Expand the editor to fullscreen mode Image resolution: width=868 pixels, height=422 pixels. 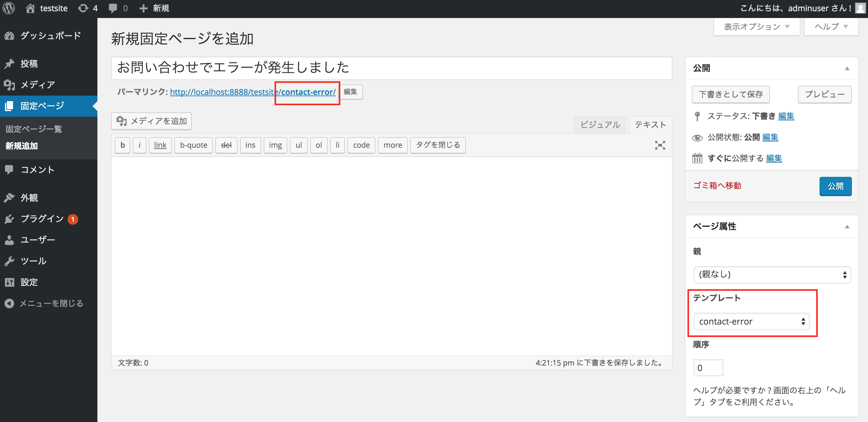(660, 145)
